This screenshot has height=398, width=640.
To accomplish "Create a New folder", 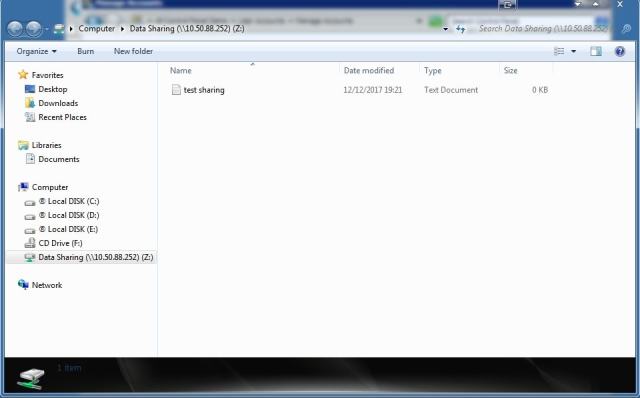I will [x=133, y=51].
